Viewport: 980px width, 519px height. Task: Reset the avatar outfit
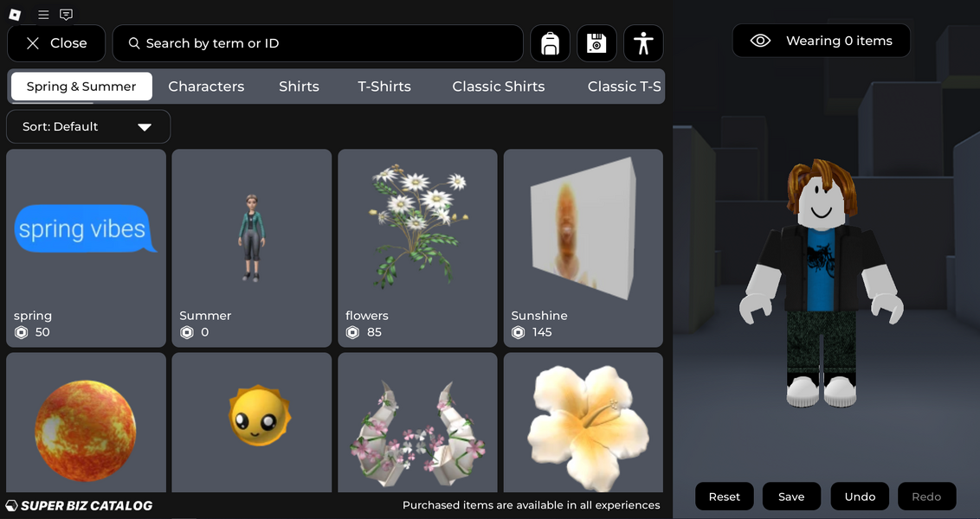[x=725, y=497]
